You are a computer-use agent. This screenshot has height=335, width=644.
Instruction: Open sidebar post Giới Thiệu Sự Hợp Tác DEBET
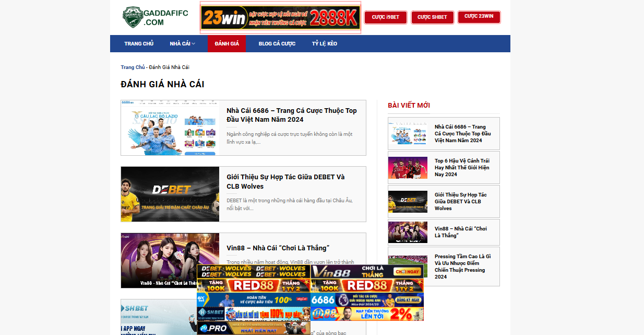click(x=461, y=202)
